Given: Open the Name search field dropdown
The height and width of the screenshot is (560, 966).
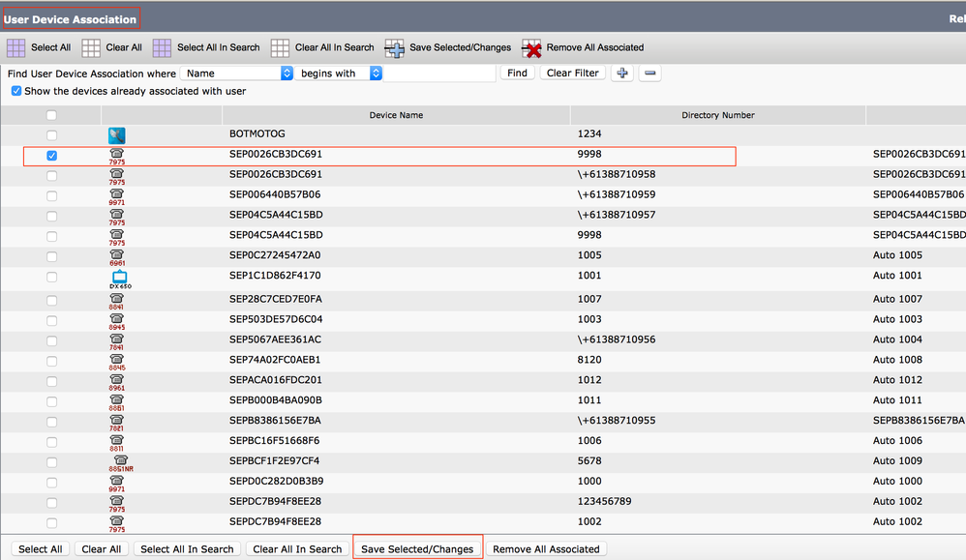Looking at the screenshot, I should pyautogui.click(x=236, y=74).
